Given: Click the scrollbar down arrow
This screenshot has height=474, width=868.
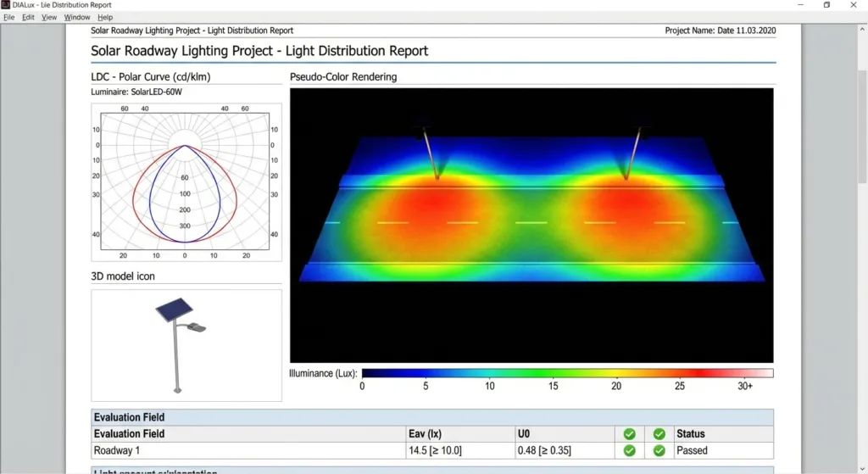Looking at the screenshot, I should point(862,468).
